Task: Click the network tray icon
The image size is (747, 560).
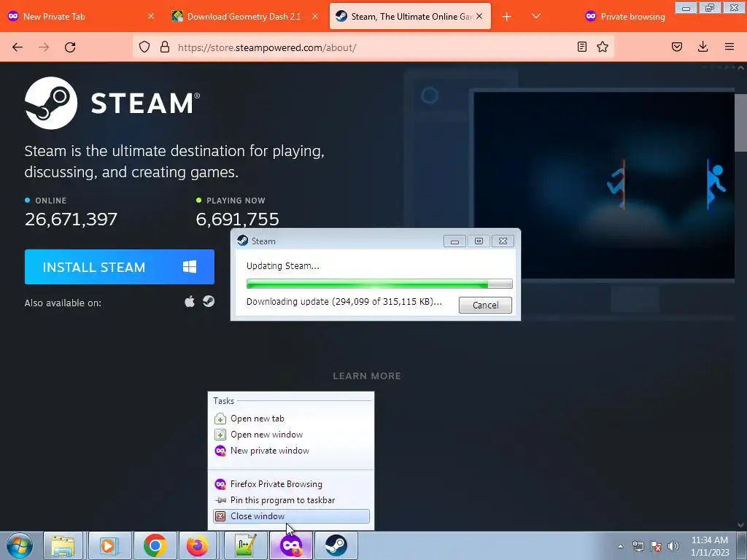Action: tap(638, 546)
